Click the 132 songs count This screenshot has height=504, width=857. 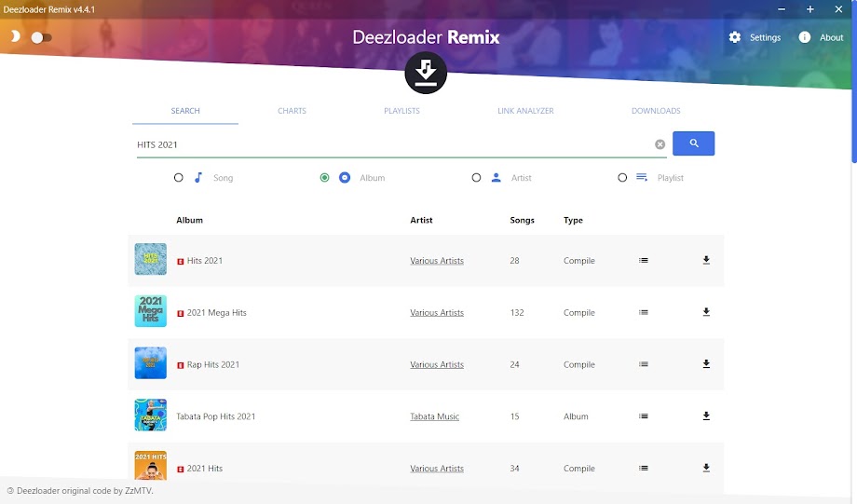(516, 313)
